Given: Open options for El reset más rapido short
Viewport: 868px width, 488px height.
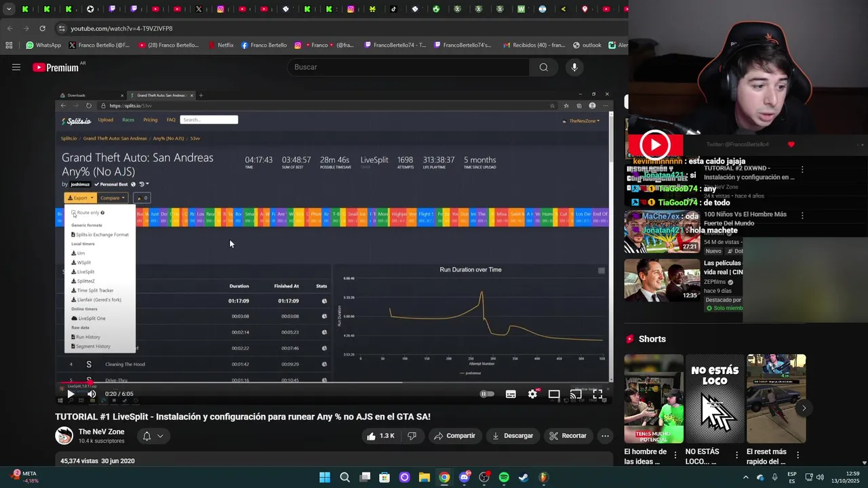Looking at the screenshot, I should point(797,455).
